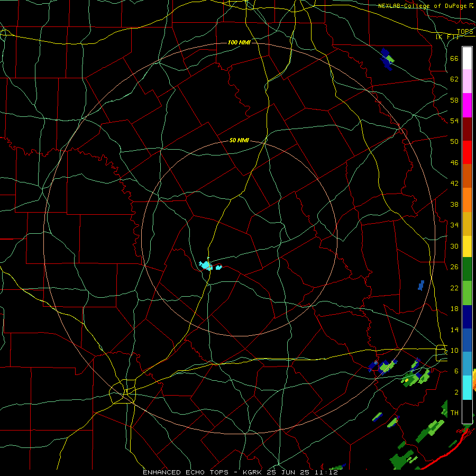The image size is (476, 476).
Task: Click the 30 legend value
Action: [x=454, y=246]
